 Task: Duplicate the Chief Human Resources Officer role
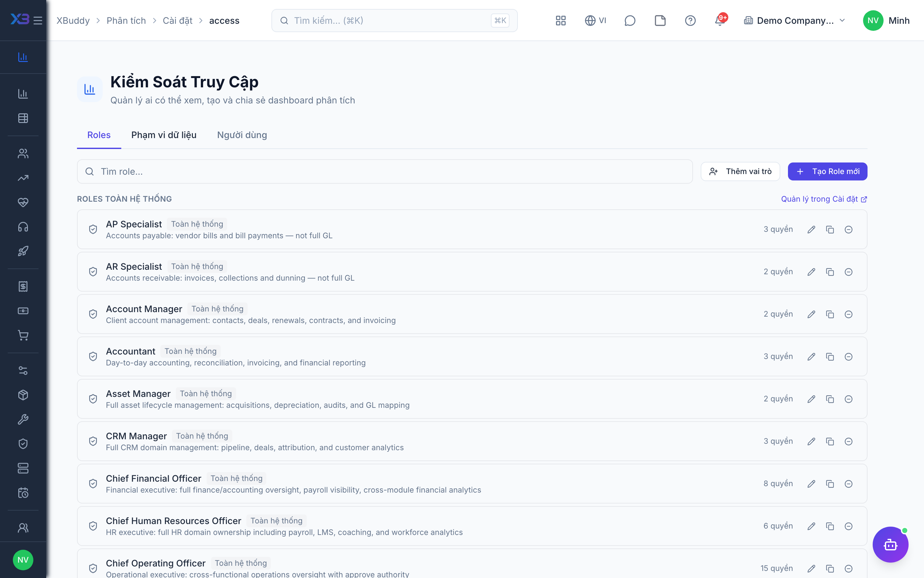tap(830, 526)
